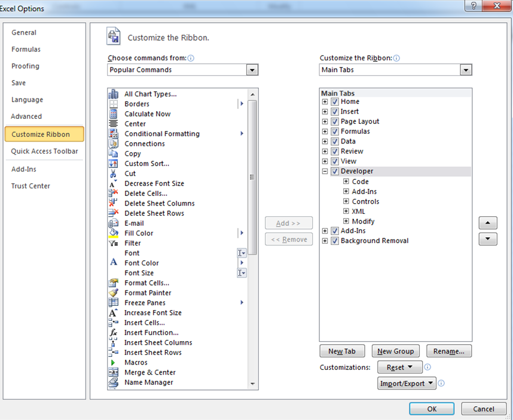Click the Font Color letter A icon
Image resolution: width=513 pixels, height=420 pixels.
pos(113,262)
